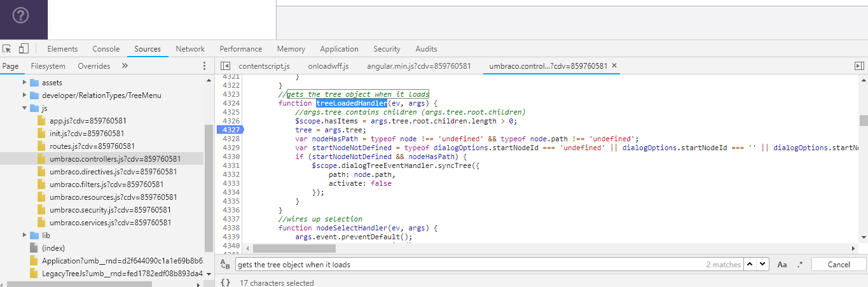The height and width of the screenshot is (287, 868).
Task: Click the highlighted treeLoadedHandler text
Action: pos(352,103)
